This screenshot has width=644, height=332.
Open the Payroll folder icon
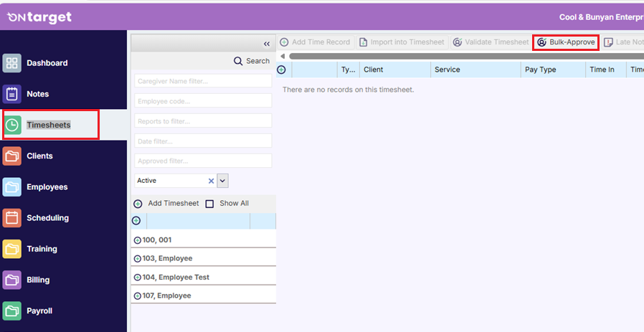(x=12, y=311)
